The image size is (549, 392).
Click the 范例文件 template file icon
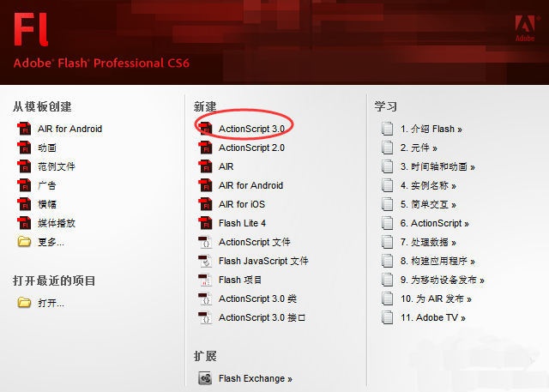(24, 166)
